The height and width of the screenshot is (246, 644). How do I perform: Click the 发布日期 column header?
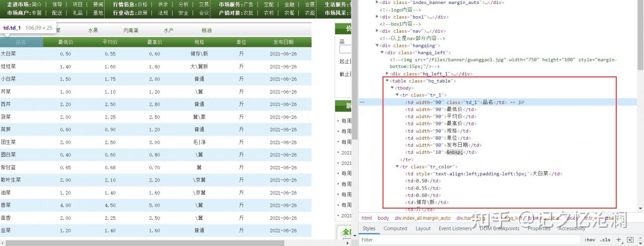[283, 42]
